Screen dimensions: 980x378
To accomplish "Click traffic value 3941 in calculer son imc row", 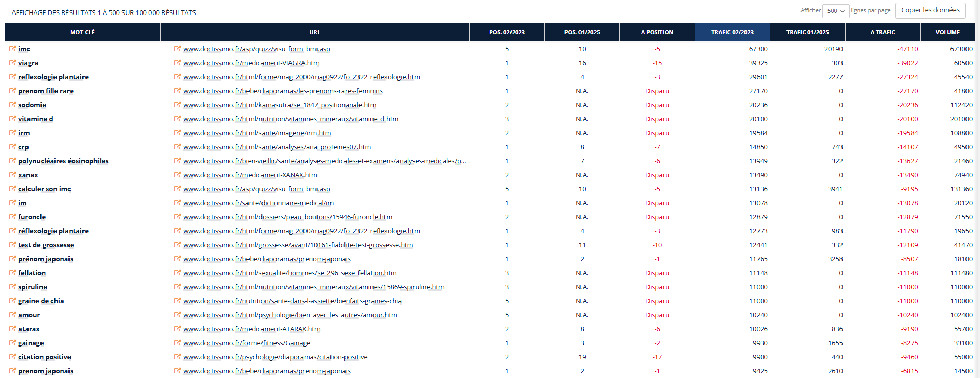I will pos(835,189).
